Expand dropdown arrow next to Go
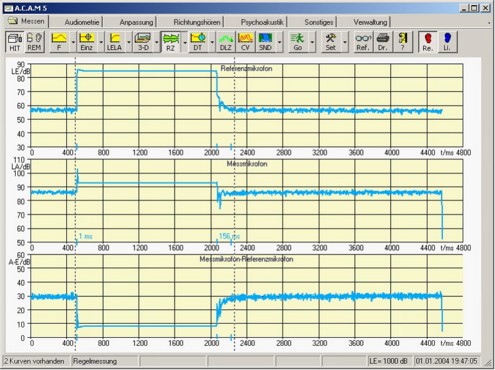 point(312,42)
